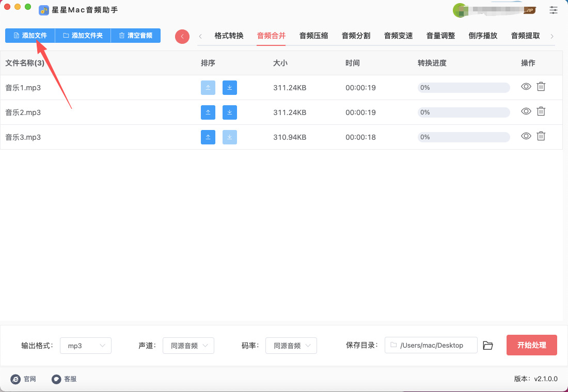Delete 音乐3.mp3 from the list
The image size is (568, 392).
[541, 136]
